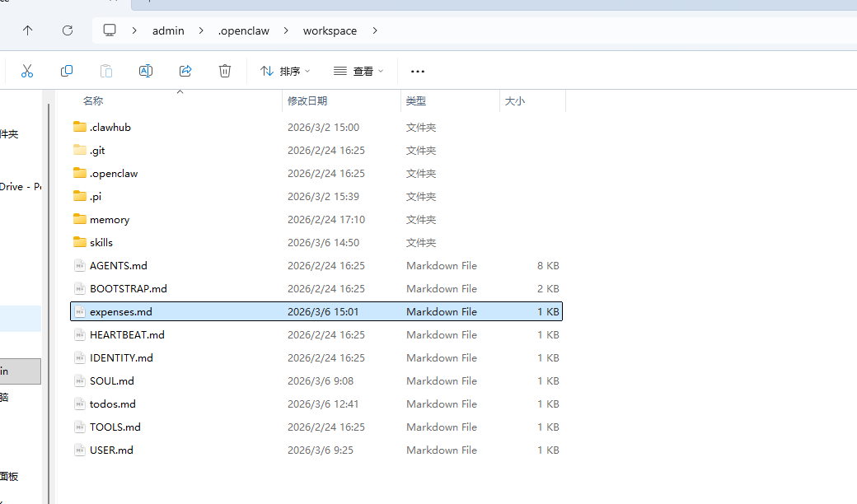Expand chevron after computer icon in address bar
857x504 pixels.
point(134,30)
